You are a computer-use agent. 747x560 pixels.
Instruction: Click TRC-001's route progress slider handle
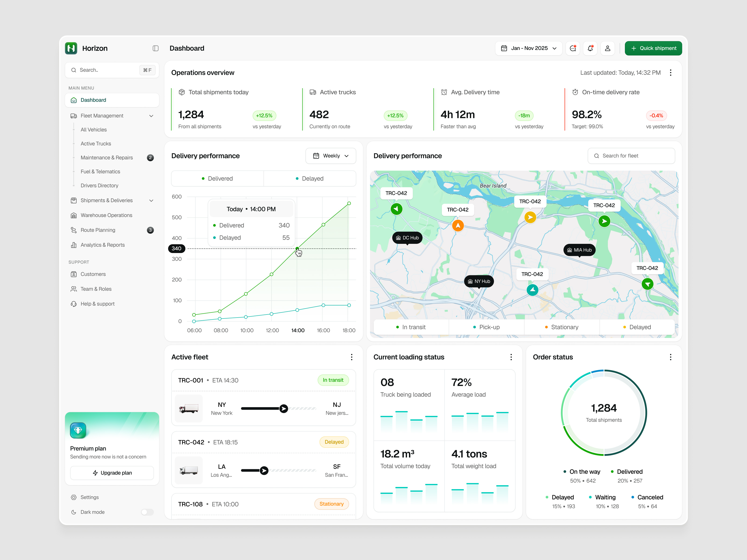pos(283,408)
